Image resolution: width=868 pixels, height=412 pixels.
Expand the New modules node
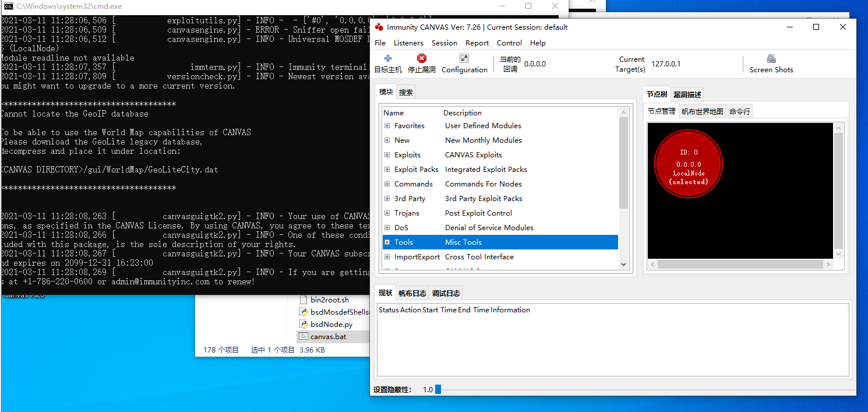(387, 140)
